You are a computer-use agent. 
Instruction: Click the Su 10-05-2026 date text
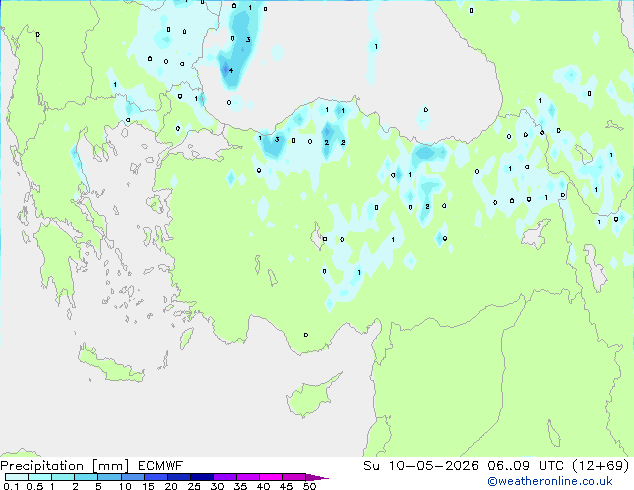pos(421,466)
